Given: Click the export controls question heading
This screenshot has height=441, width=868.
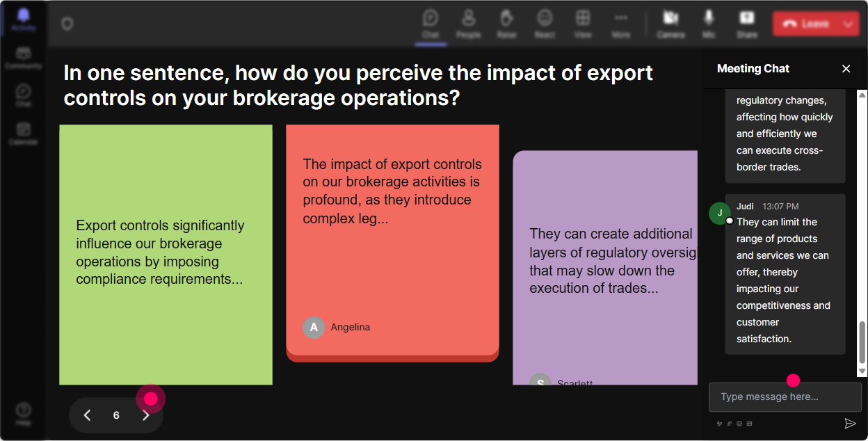Looking at the screenshot, I should coord(358,85).
